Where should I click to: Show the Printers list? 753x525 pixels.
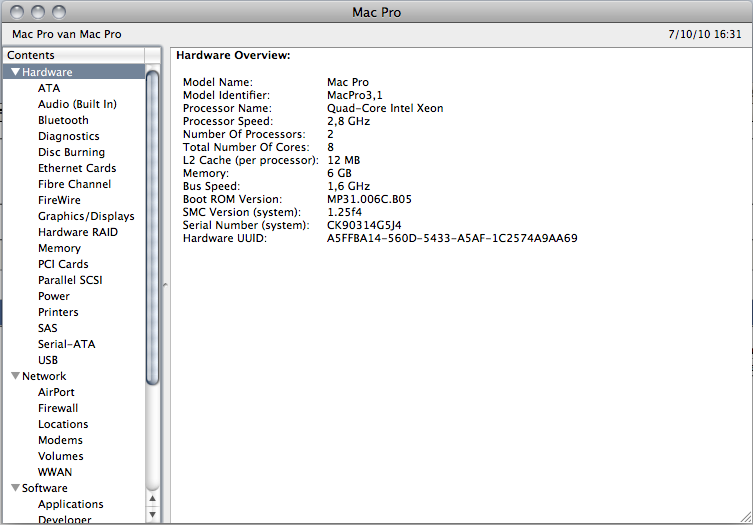point(58,312)
